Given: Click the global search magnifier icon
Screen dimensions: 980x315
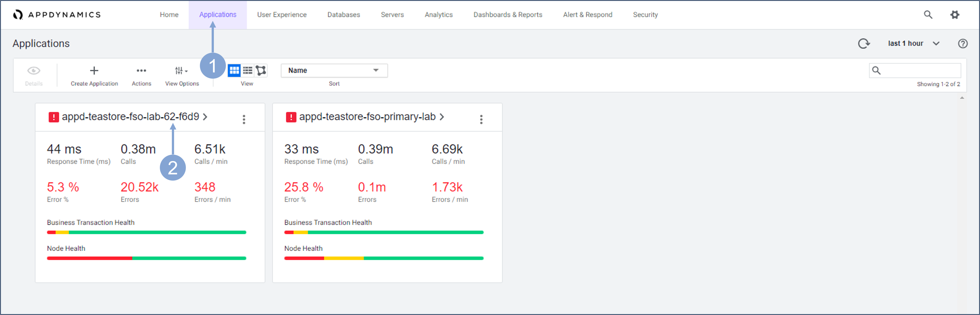Looking at the screenshot, I should tap(928, 14).
